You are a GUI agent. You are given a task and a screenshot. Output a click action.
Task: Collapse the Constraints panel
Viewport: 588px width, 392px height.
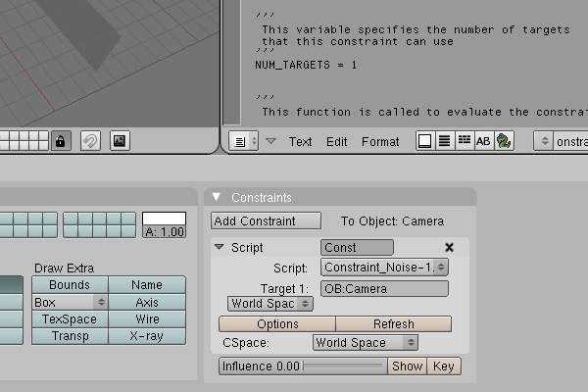pos(216,197)
